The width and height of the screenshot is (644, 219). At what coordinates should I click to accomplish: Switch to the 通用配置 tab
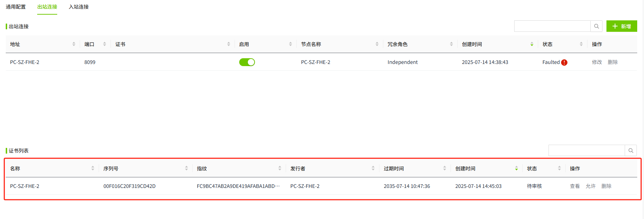point(16,7)
